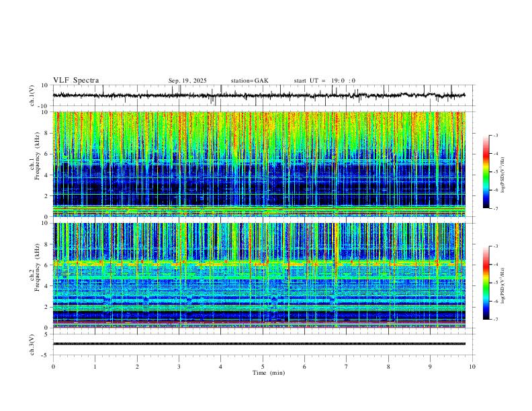
Task: Select the ch.1 colorbar "log(PSD)(V²/Hz)" label
Action: [x=502, y=175]
